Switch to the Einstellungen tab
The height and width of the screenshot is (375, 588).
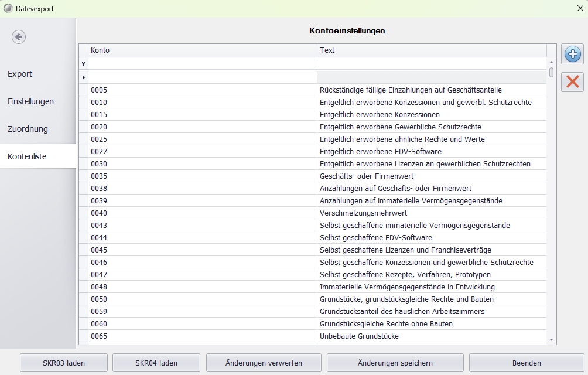30,101
